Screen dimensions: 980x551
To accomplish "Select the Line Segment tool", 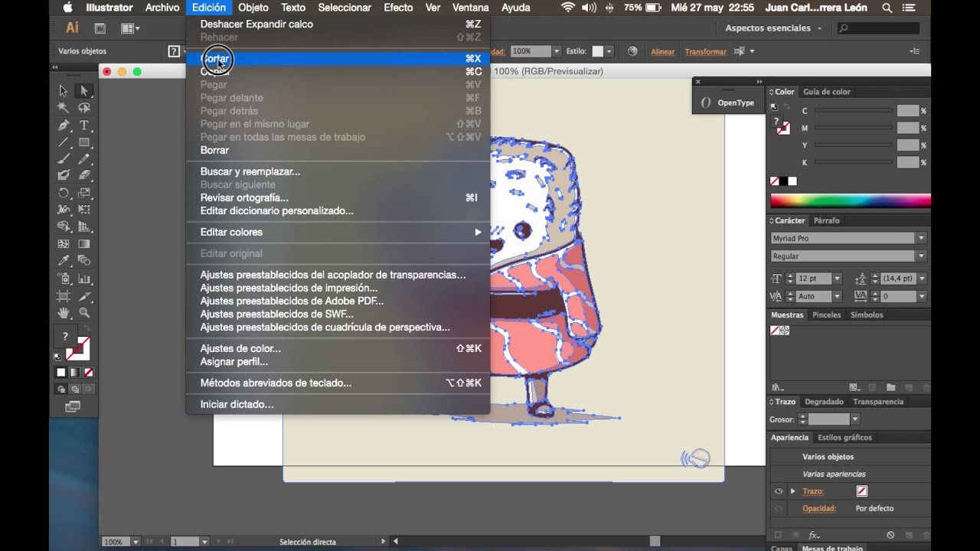I will pyautogui.click(x=64, y=142).
